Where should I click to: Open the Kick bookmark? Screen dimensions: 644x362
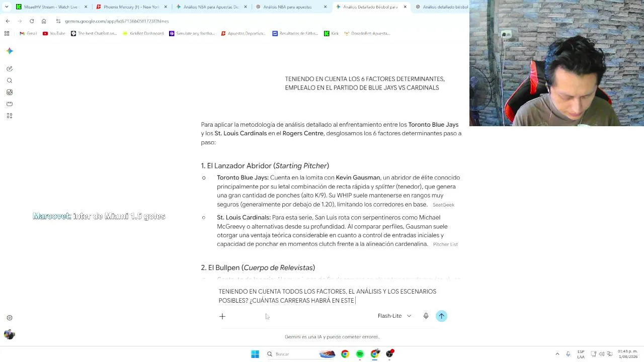pos(331,33)
